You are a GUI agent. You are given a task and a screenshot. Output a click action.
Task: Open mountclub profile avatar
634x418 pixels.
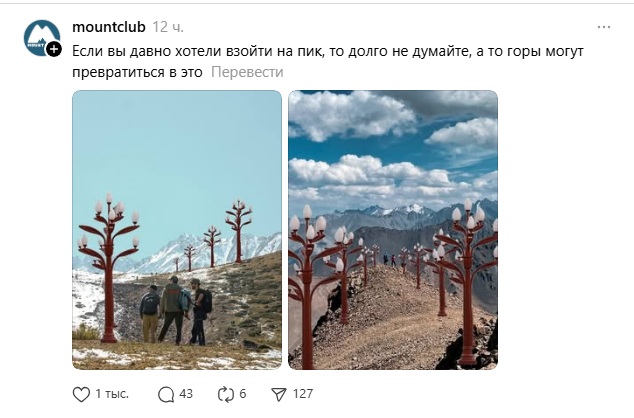click(x=42, y=38)
